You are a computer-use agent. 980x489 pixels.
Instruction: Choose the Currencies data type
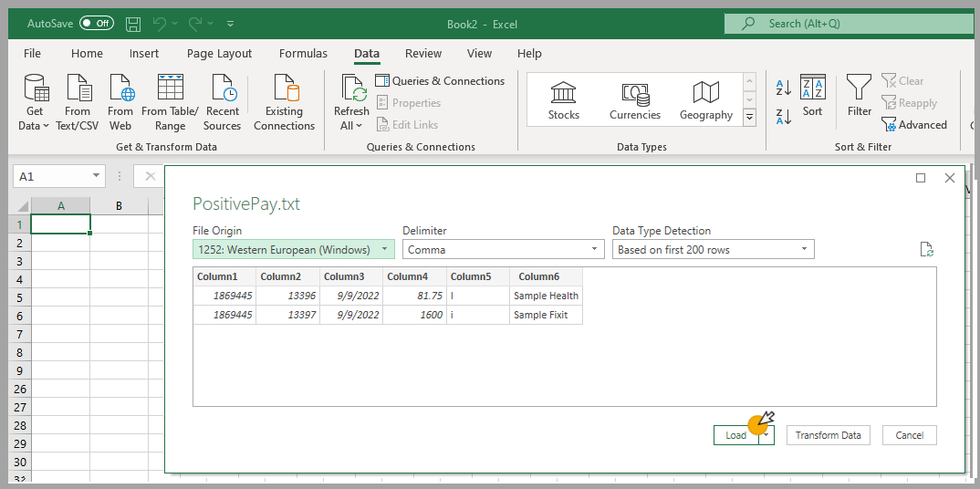pos(635,100)
